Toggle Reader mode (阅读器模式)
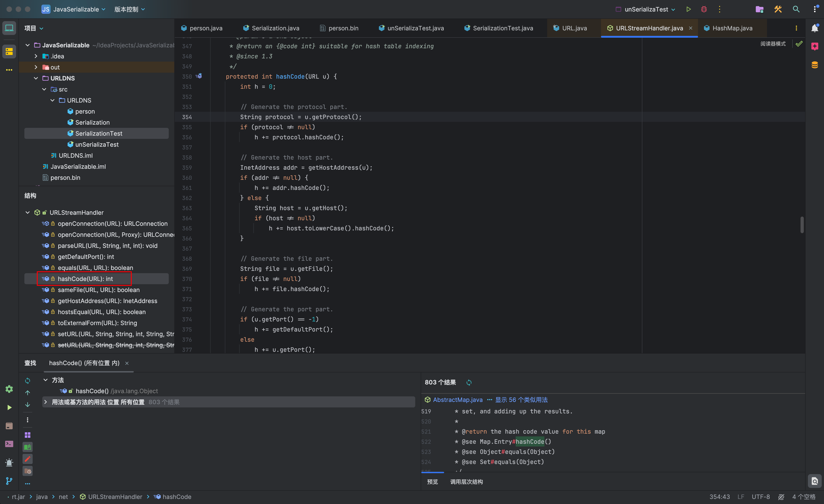This screenshot has height=504, width=824. (773, 44)
